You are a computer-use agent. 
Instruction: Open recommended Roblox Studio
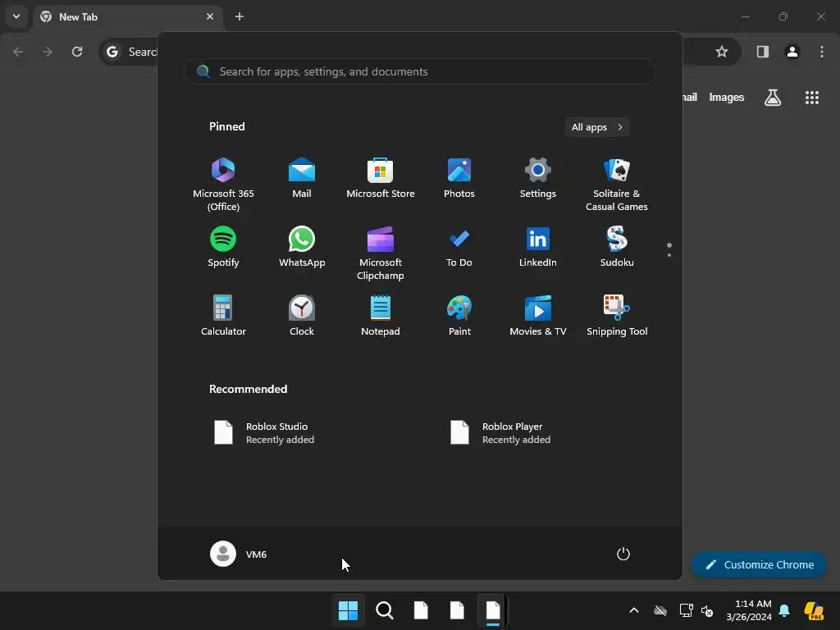[265, 433]
